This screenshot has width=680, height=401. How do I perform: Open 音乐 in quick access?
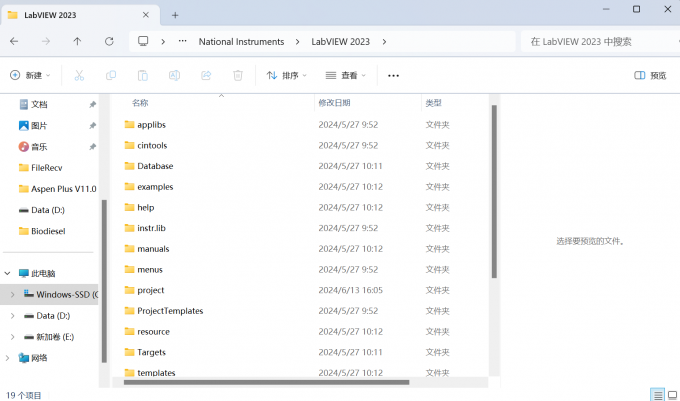39,147
